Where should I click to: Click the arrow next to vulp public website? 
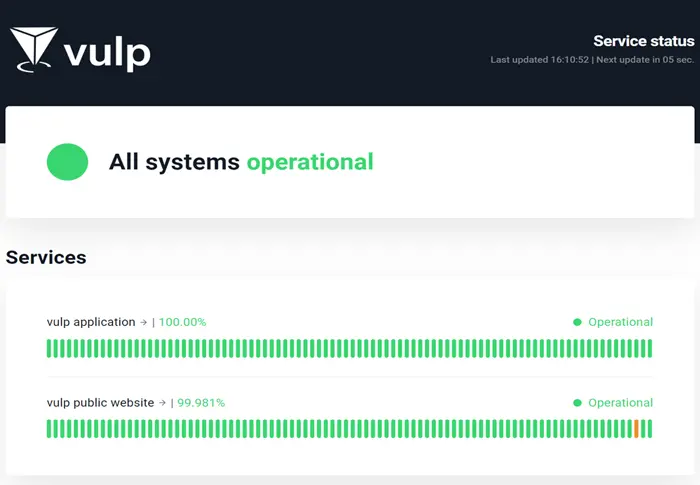tap(162, 403)
